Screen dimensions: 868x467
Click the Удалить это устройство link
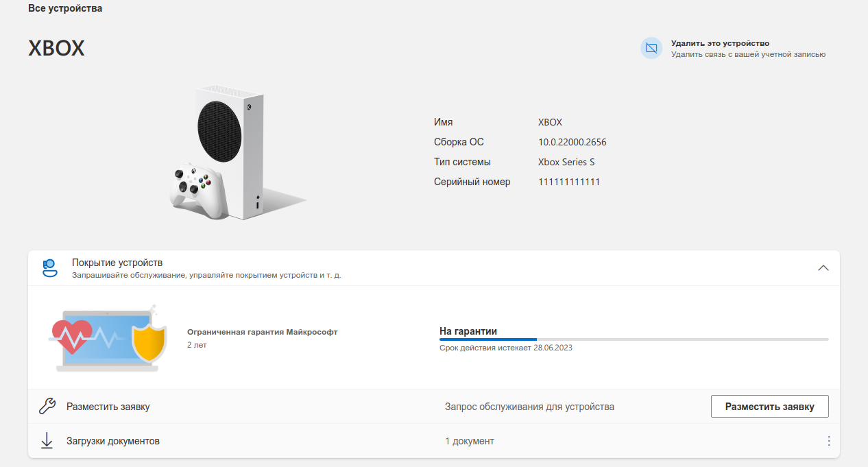click(720, 43)
